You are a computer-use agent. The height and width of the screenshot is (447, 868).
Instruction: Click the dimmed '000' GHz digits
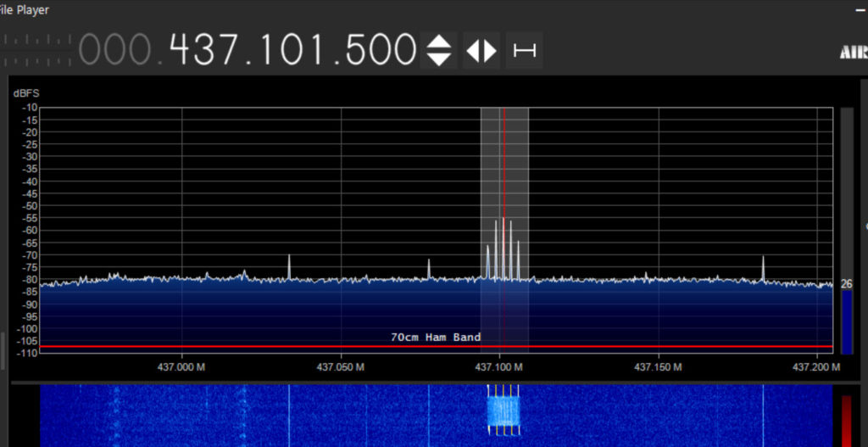[116, 50]
